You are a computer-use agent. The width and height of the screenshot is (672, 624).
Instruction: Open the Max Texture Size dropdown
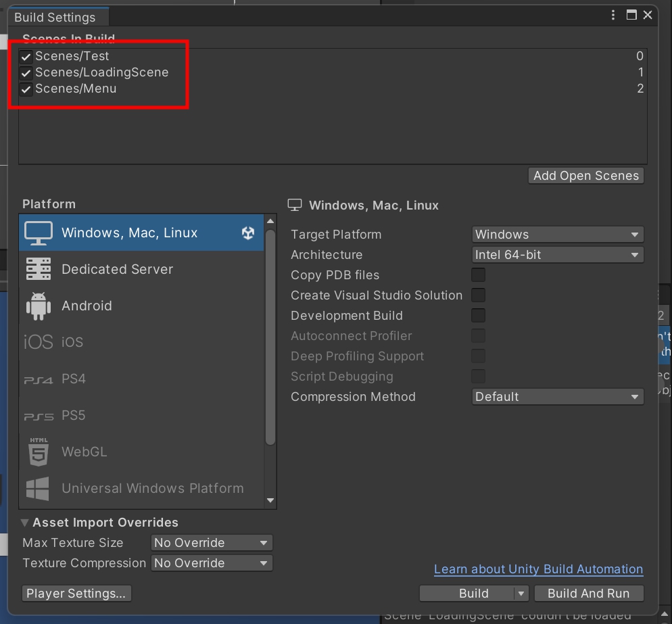click(x=212, y=543)
